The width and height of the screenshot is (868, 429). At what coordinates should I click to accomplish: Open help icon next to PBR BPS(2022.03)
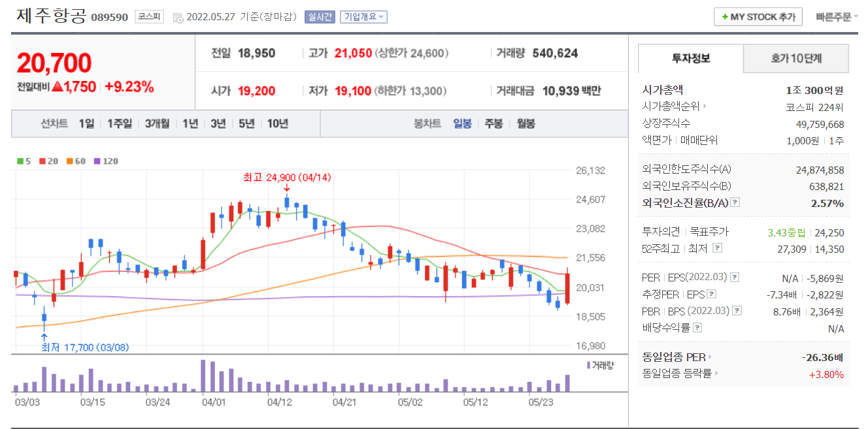[737, 311]
